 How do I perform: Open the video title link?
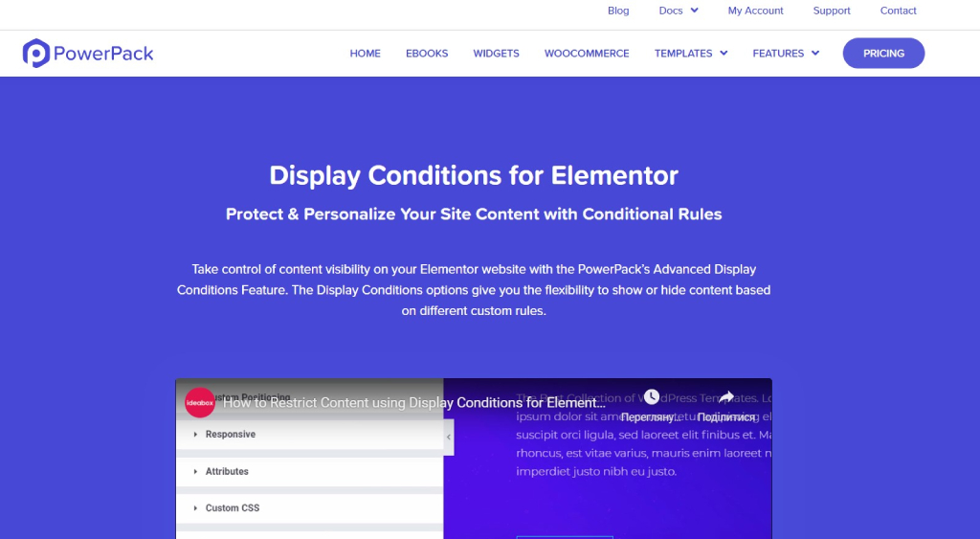pos(414,403)
